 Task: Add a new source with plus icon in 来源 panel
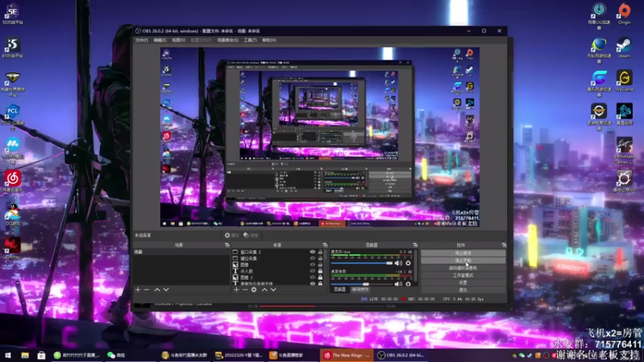[x=236, y=290]
